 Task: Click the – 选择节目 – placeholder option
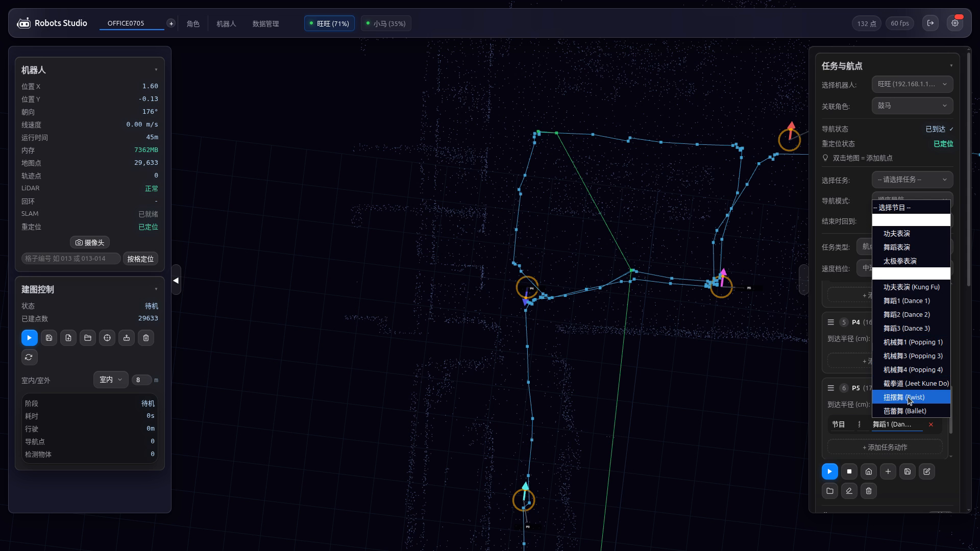pos(911,207)
